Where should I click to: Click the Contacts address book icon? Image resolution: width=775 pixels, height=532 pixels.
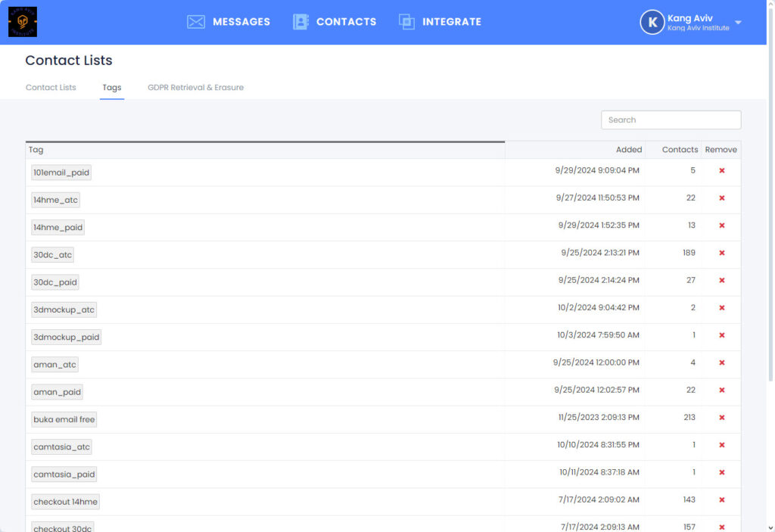point(302,22)
